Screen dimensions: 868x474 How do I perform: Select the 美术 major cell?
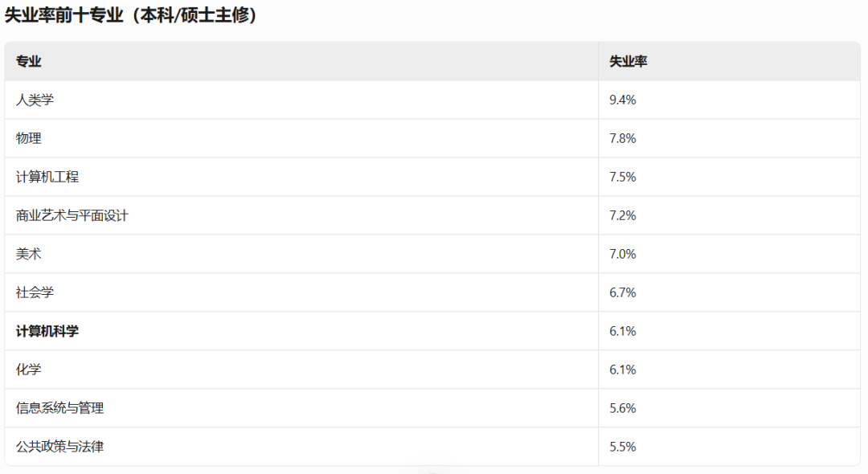(x=301, y=254)
